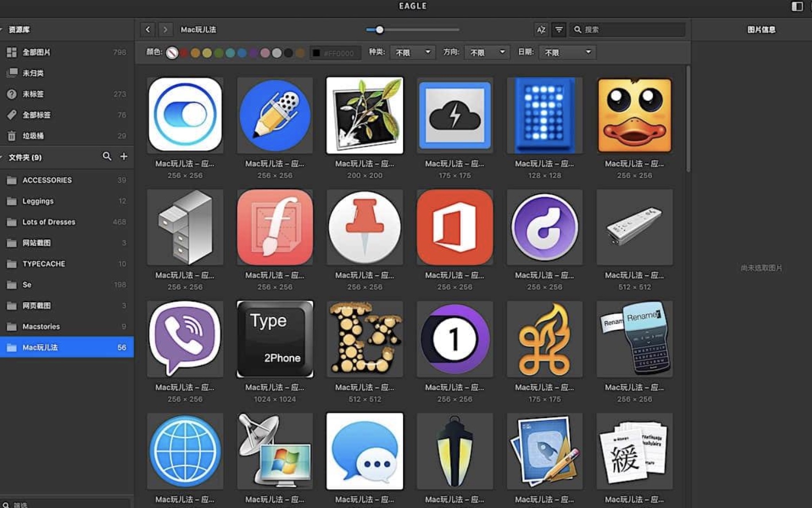Select the pencil and microphone icon thumbnail
The height and width of the screenshot is (508, 812).
pos(275,115)
